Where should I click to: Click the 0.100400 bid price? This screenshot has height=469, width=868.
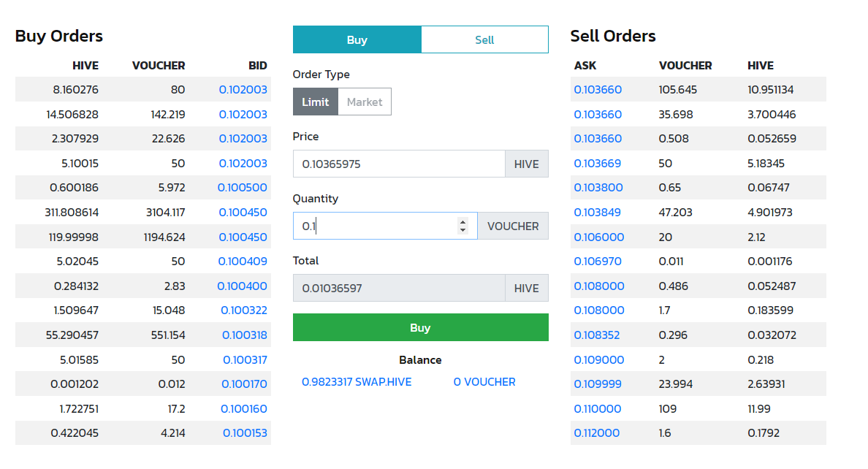pos(242,286)
